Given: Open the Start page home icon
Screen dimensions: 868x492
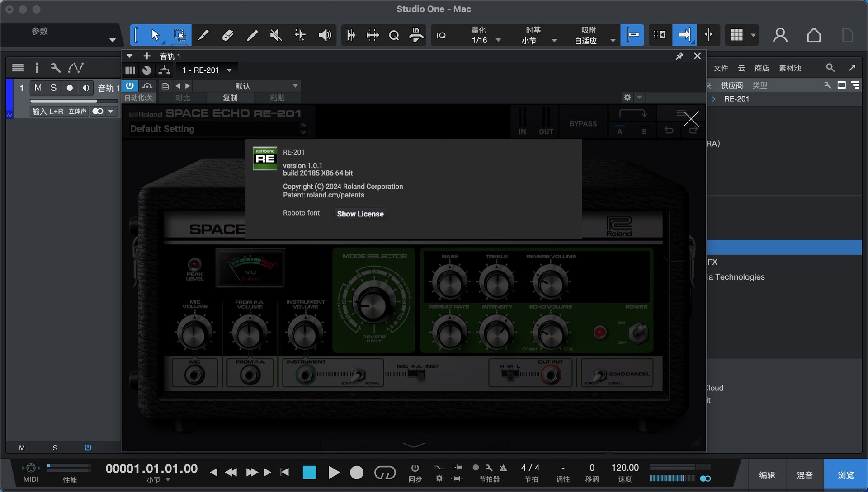Looking at the screenshot, I should coord(814,35).
